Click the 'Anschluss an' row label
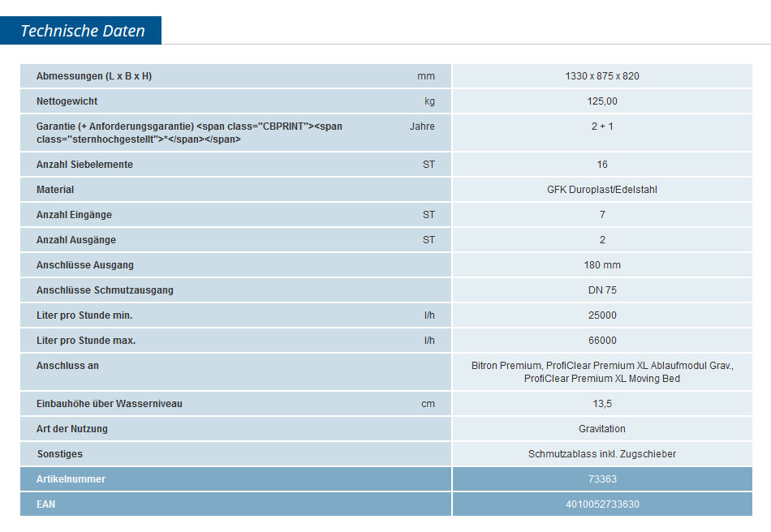The width and height of the screenshot is (771, 532). pos(67,366)
